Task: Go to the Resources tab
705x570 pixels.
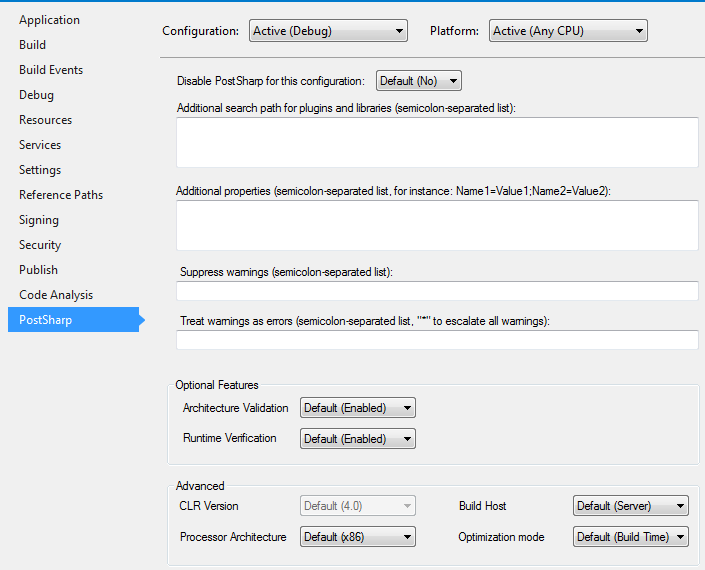Action: click(x=45, y=120)
